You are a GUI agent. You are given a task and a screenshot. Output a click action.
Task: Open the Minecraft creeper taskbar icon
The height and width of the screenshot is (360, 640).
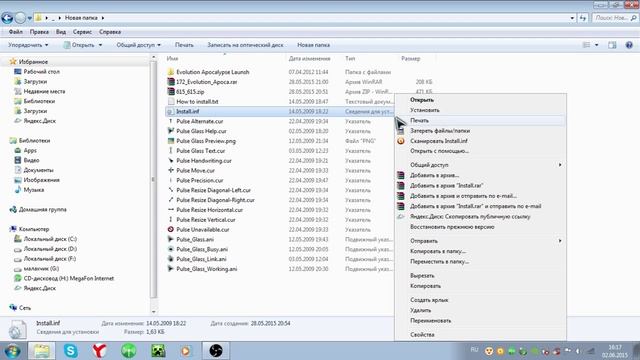[158, 351]
